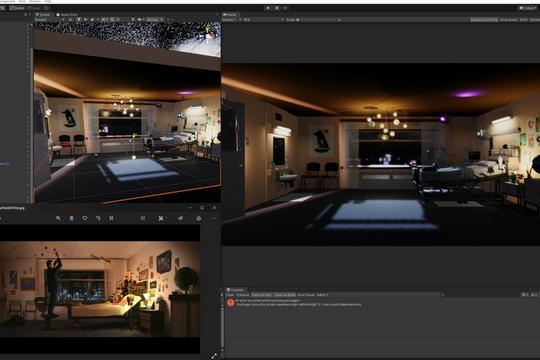Toggle Mute Audio in Game view
Viewport: 540px width, 360px height.
(x=509, y=20)
